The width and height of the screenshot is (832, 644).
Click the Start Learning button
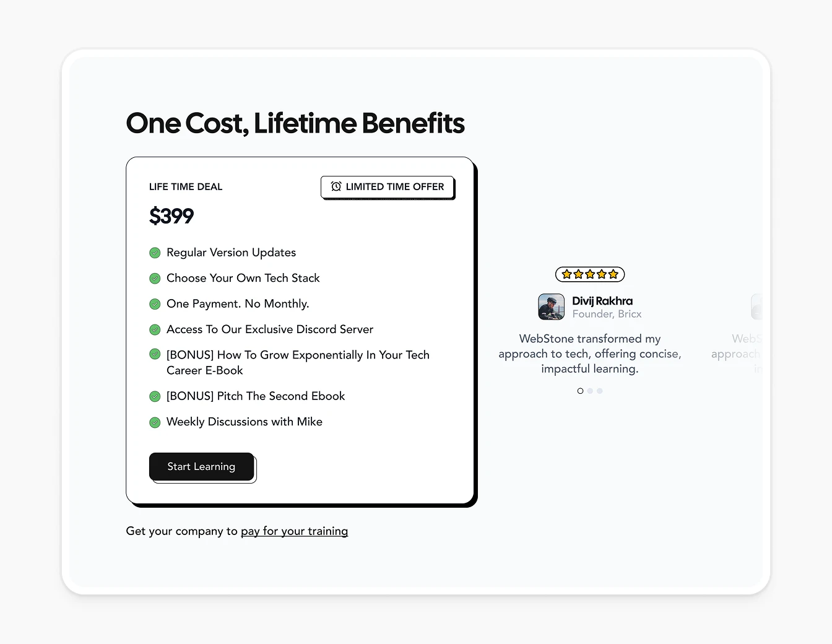click(201, 466)
